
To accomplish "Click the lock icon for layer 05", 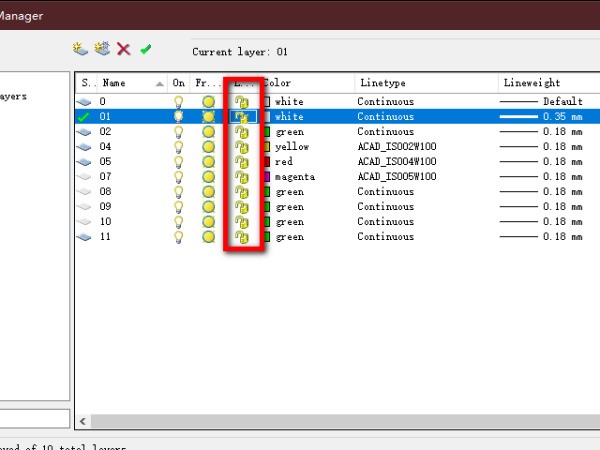I will [241, 162].
